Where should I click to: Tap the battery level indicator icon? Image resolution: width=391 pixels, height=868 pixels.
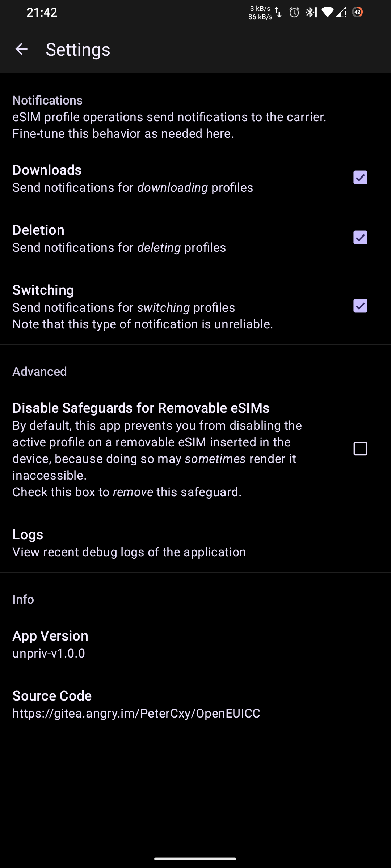(x=357, y=12)
